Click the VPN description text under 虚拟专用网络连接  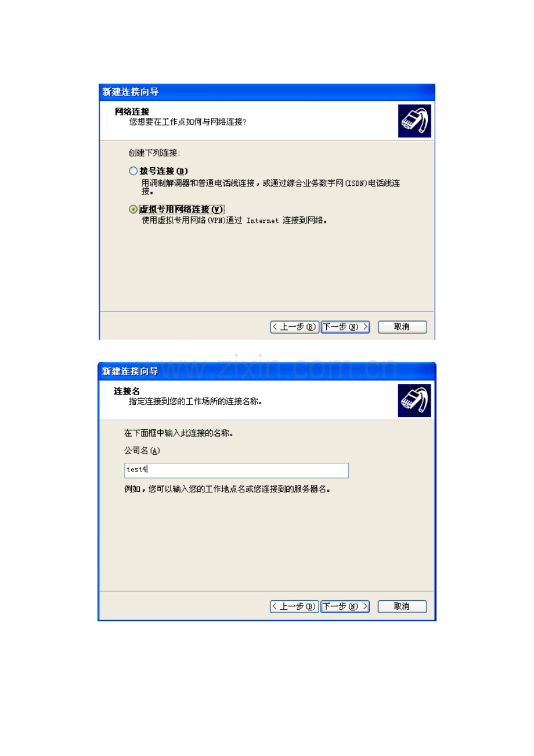tap(234, 221)
